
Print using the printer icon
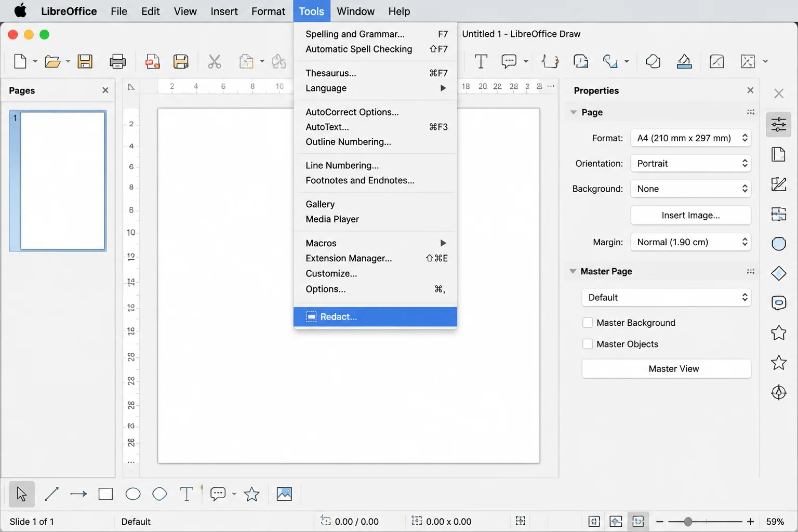click(118, 61)
